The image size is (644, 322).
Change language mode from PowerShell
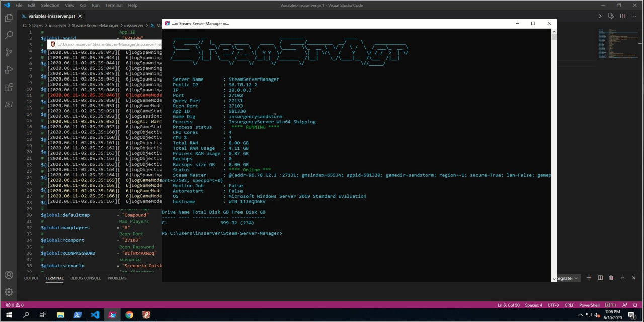(x=589, y=305)
